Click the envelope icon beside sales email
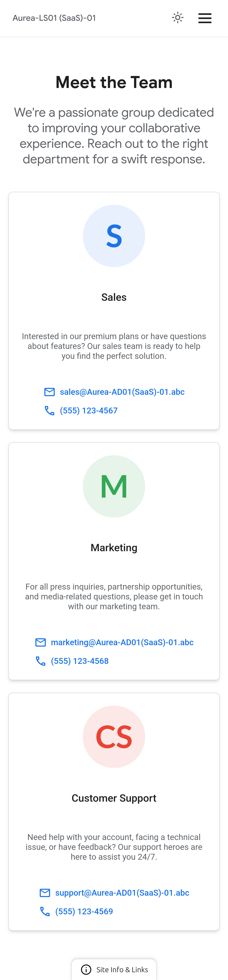The width and height of the screenshot is (228, 980). 49,392
